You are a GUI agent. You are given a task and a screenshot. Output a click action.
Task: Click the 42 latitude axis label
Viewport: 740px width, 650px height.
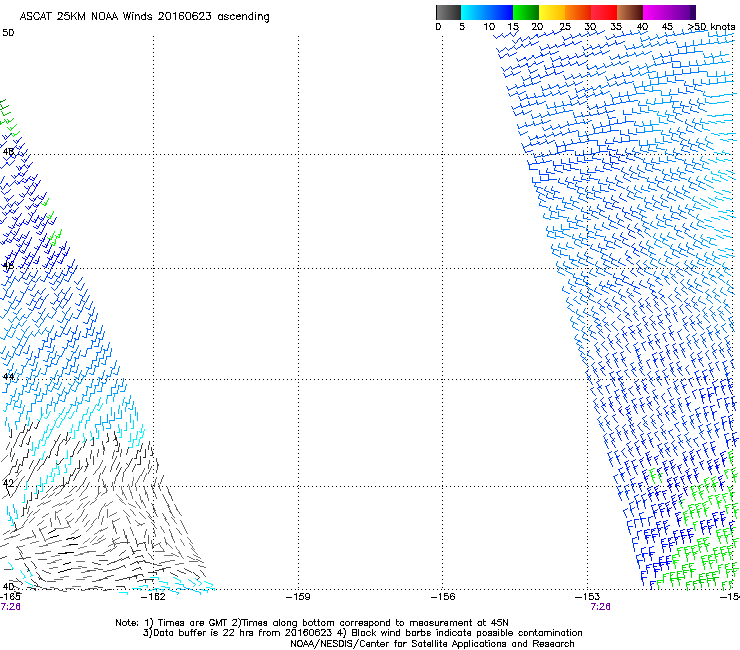click(x=8, y=483)
